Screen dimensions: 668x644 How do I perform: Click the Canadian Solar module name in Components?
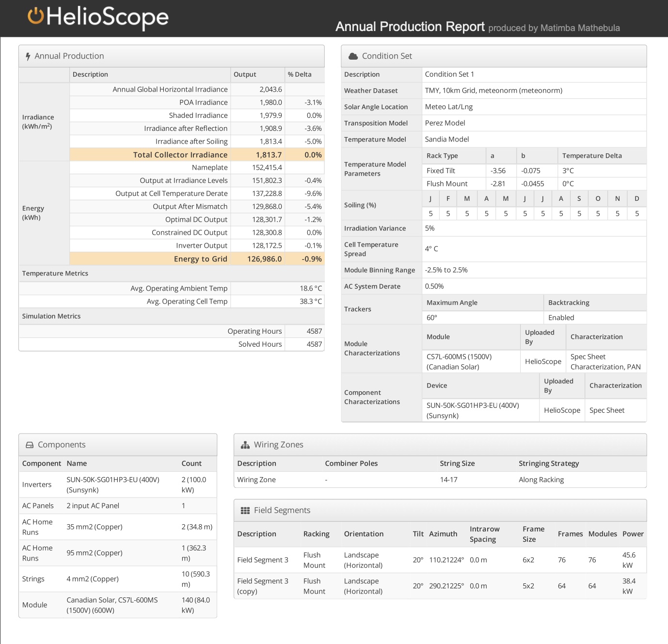[112, 605]
